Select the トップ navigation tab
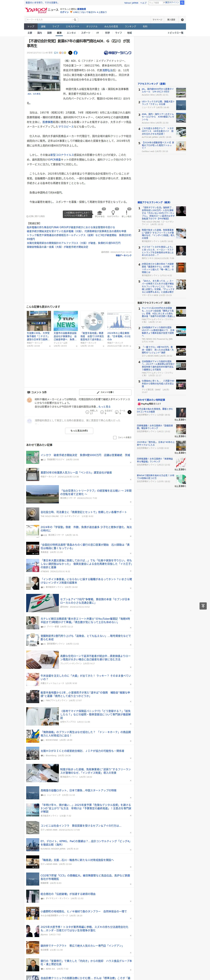 pyautogui.click(x=31, y=27)
